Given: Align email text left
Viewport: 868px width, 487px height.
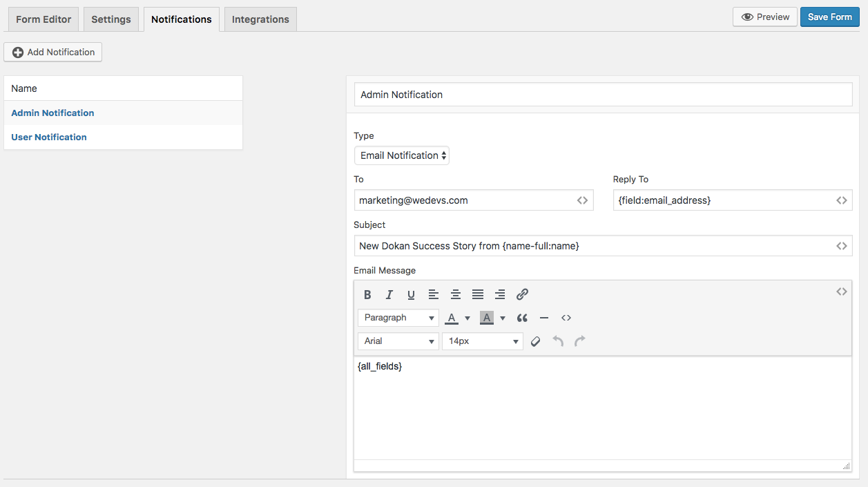Looking at the screenshot, I should pos(433,295).
